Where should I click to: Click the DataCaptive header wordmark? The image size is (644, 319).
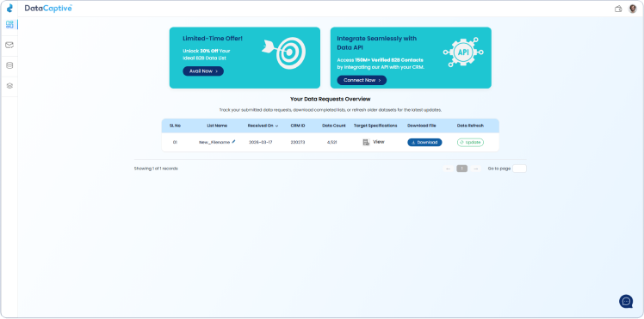(48, 9)
